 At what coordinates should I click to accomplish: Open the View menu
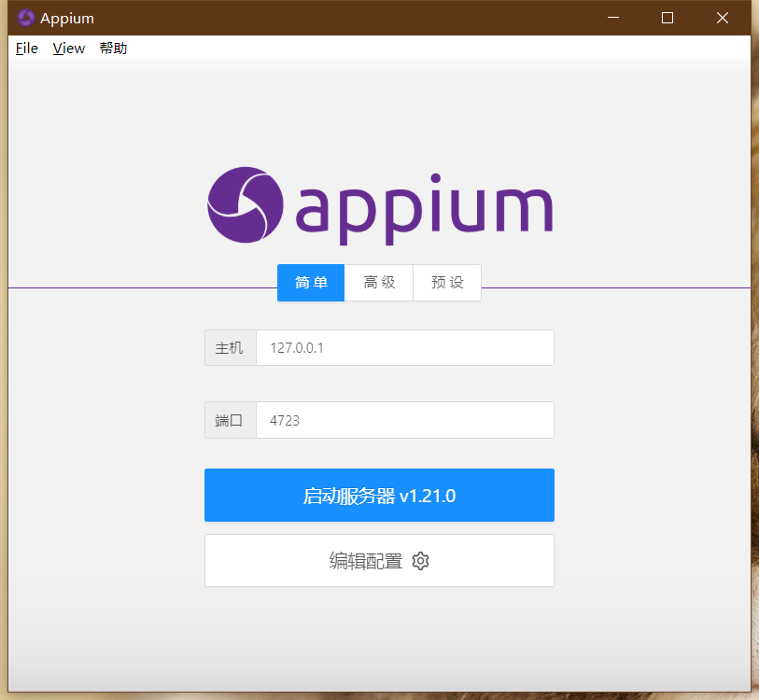[x=69, y=49]
